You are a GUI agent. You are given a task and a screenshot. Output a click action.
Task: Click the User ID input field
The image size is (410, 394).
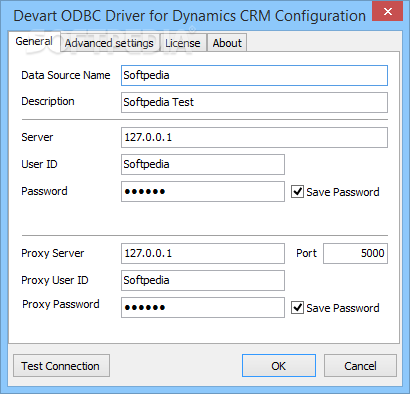pyautogui.click(x=203, y=164)
